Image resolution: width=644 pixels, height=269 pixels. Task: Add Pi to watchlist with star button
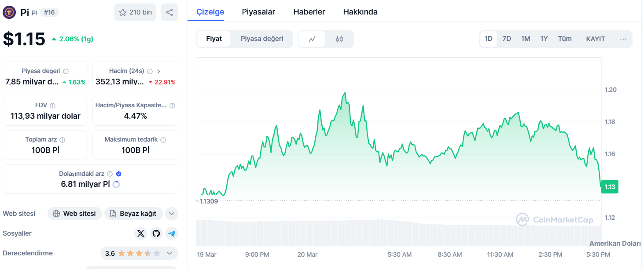tap(135, 12)
